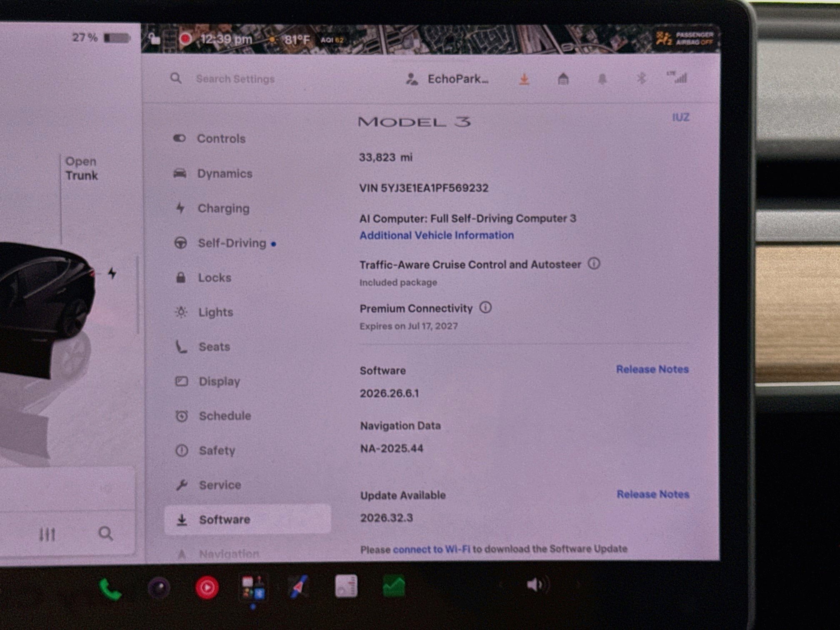This screenshot has width=840, height=630.
Task: Tap the MODEL 3 vehicle name
Action: [415, 122]
